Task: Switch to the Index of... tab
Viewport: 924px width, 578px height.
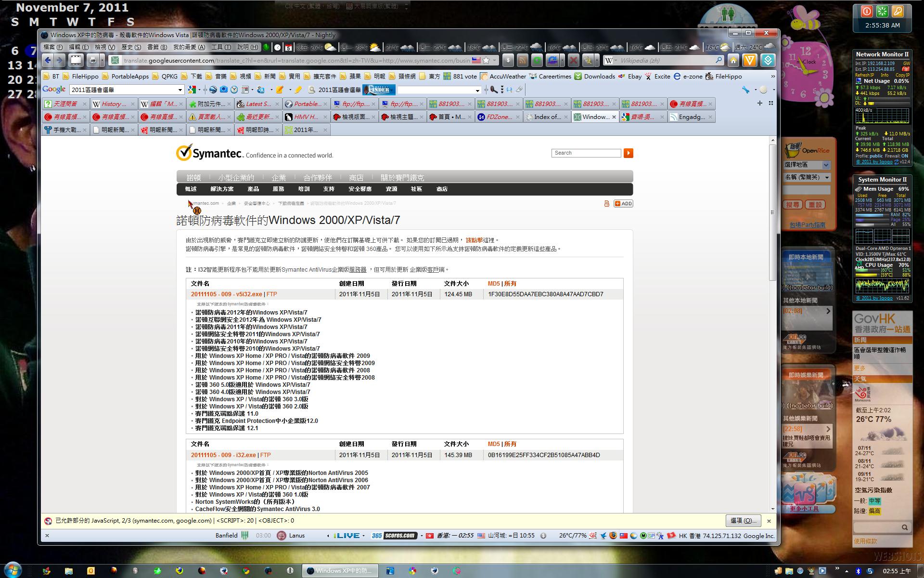Action: tap(547, 117)
